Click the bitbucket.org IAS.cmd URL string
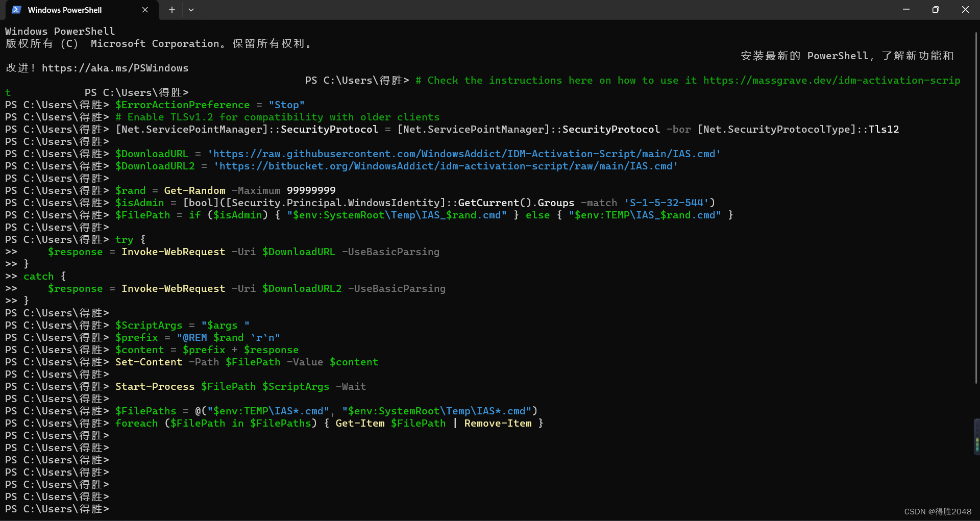This screenshot has height=521, width=980. pos(446,166)
